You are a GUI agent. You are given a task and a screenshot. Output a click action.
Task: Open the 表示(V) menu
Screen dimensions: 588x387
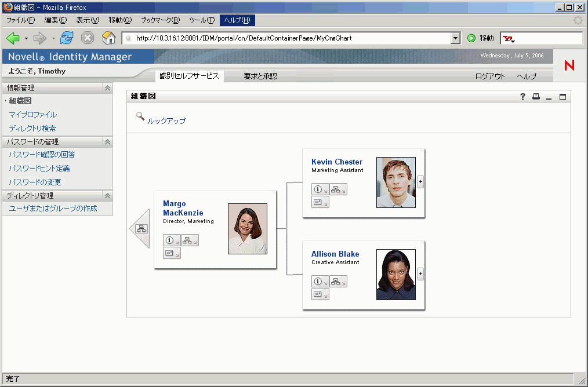88,20
